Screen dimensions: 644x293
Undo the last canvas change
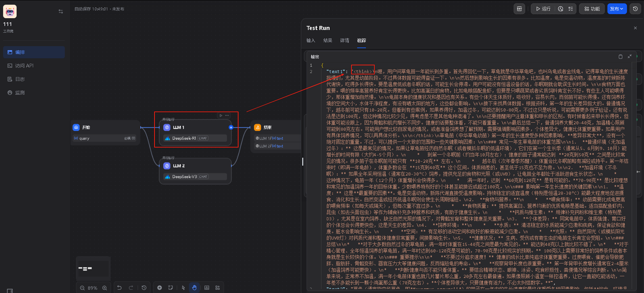click(119, 288)
